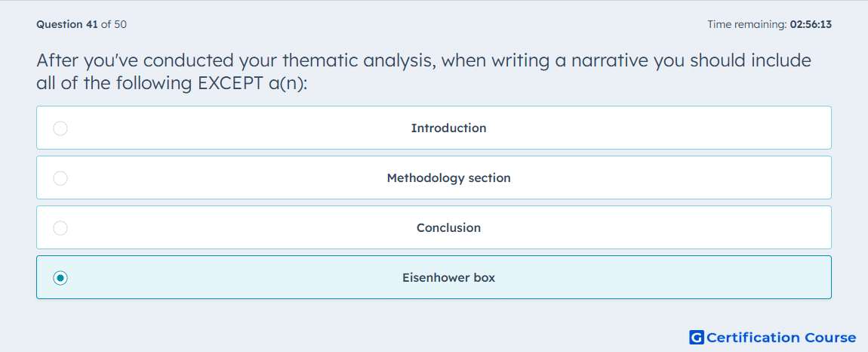The width and height of the screenshot is (868, 352).
Task: Select the Introduction radio button
Action: click(60, 128)
